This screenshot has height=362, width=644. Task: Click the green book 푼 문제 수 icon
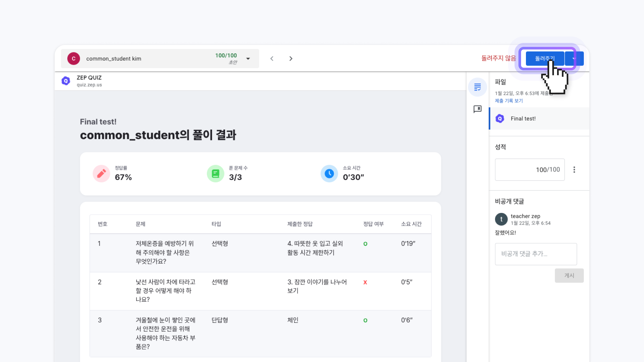(x=215, y=174)
